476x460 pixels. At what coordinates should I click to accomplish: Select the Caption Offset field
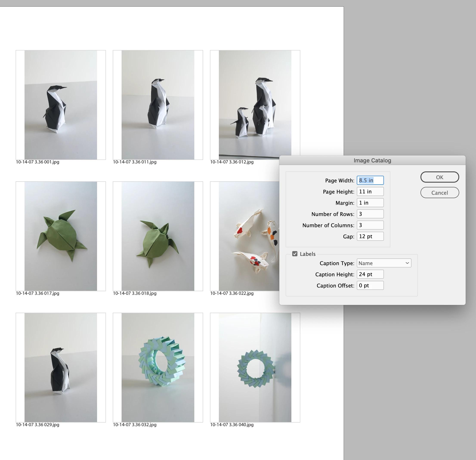point(370,285)
